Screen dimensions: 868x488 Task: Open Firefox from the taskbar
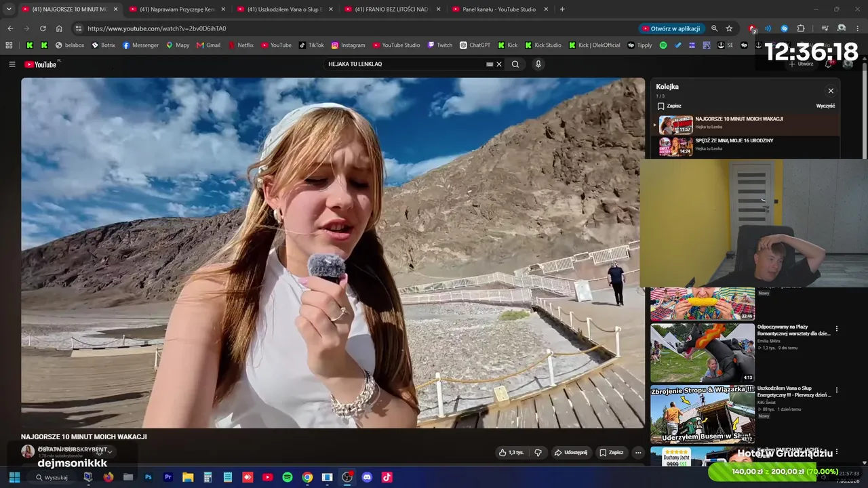108,477
